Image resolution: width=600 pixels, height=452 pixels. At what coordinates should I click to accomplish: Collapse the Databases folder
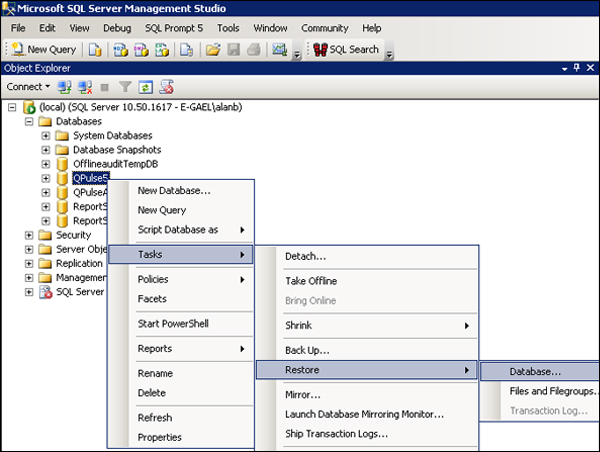(x=29, y=122)
